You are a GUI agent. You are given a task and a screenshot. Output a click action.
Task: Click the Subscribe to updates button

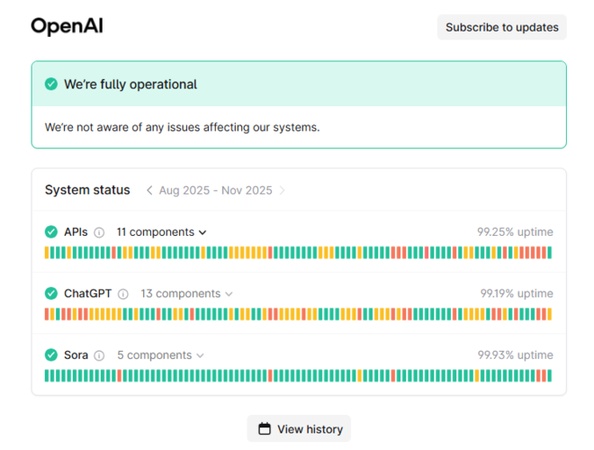point(502,27)
